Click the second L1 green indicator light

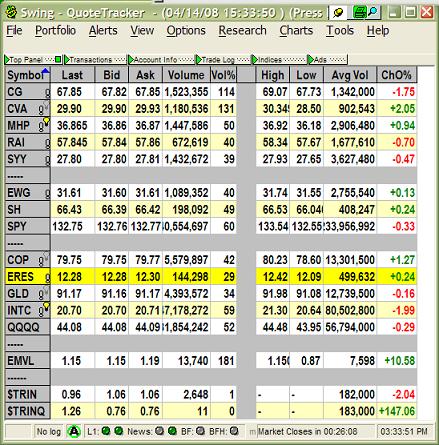[x=119, y=431]
